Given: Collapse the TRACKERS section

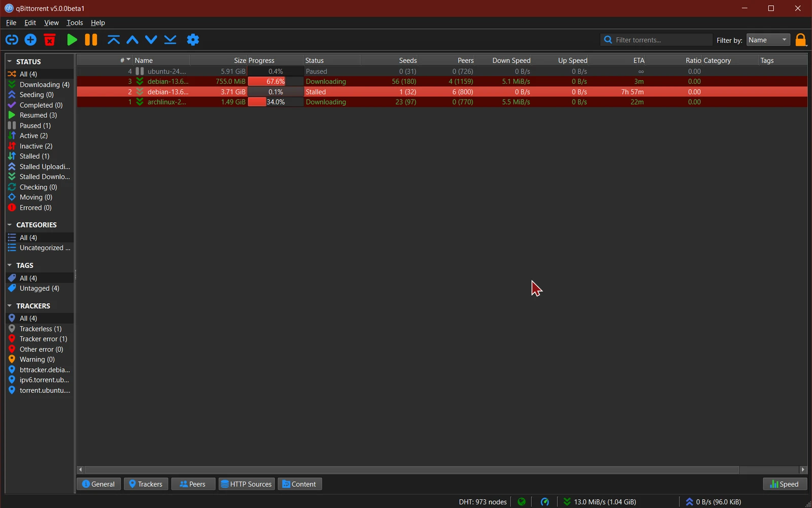Looking at the screenshot, I should (10, 306).
